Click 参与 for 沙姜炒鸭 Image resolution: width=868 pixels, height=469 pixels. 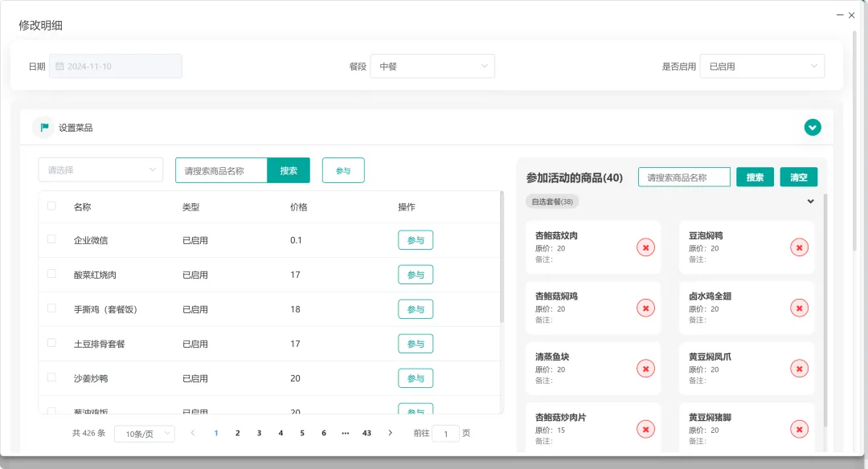click(416, 378)
